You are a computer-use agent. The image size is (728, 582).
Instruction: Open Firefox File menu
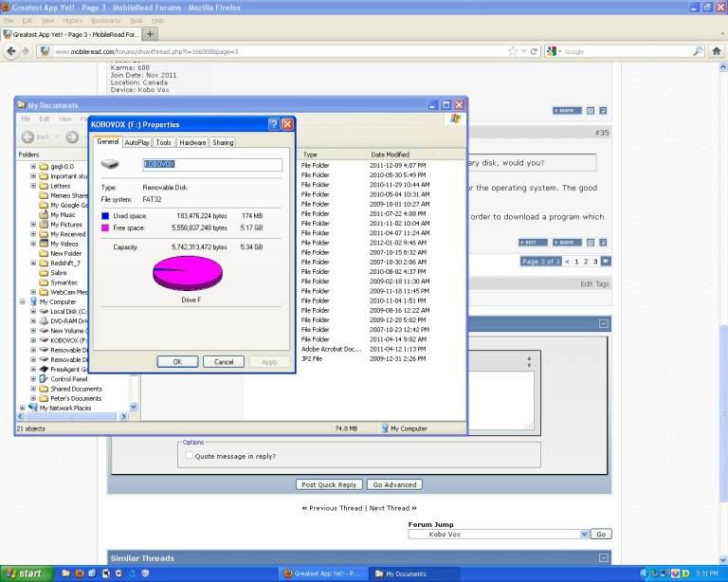(x=9, y=21)
